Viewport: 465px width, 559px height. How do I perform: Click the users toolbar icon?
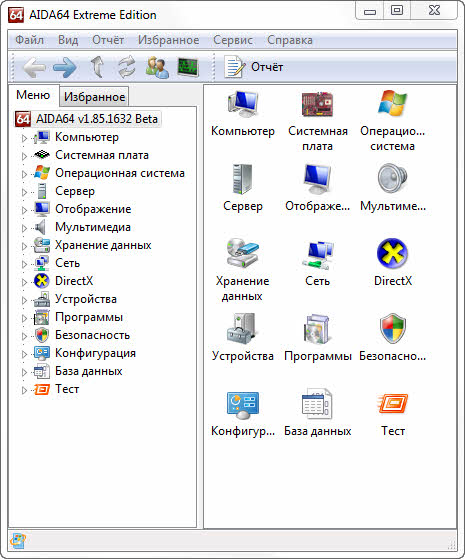point(157,67)
